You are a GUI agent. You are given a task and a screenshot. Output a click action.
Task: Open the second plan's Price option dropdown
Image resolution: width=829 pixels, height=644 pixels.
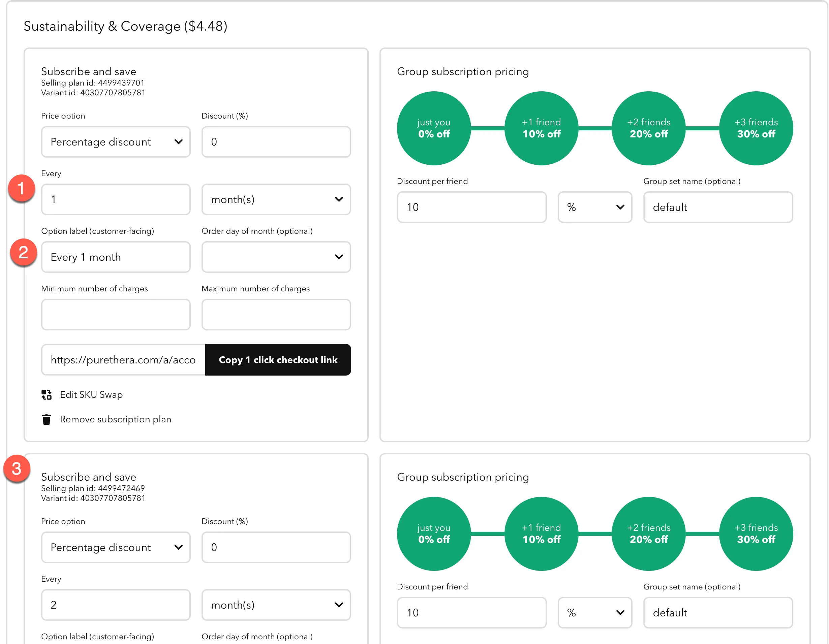(x=115, y=548)
